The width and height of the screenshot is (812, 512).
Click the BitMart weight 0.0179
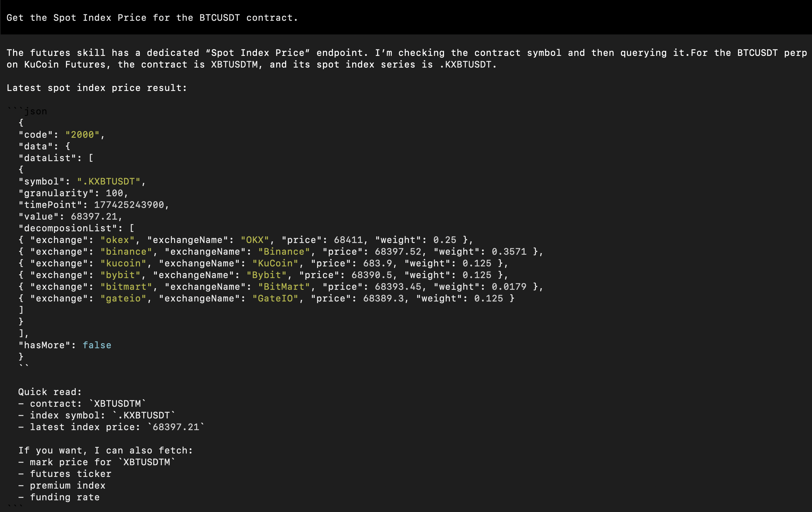coord(509,287)
